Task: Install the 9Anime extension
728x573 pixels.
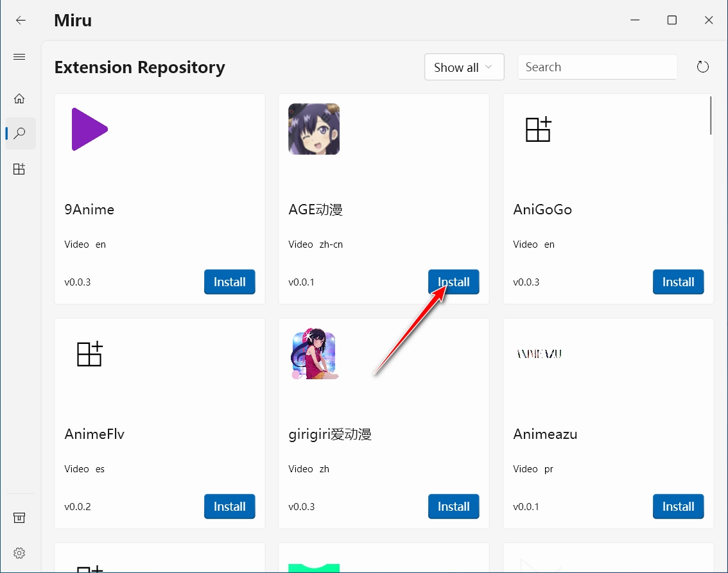Action: tap(229, 282)
